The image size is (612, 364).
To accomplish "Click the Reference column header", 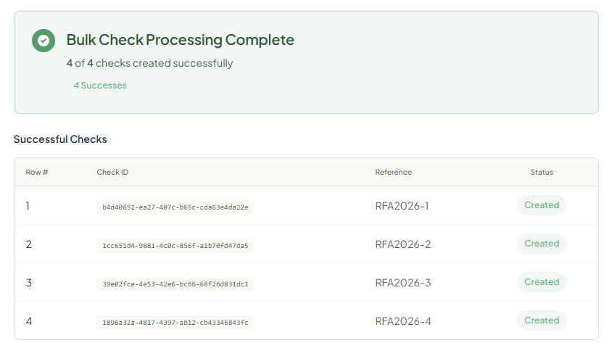I will (x=393, y=173).
